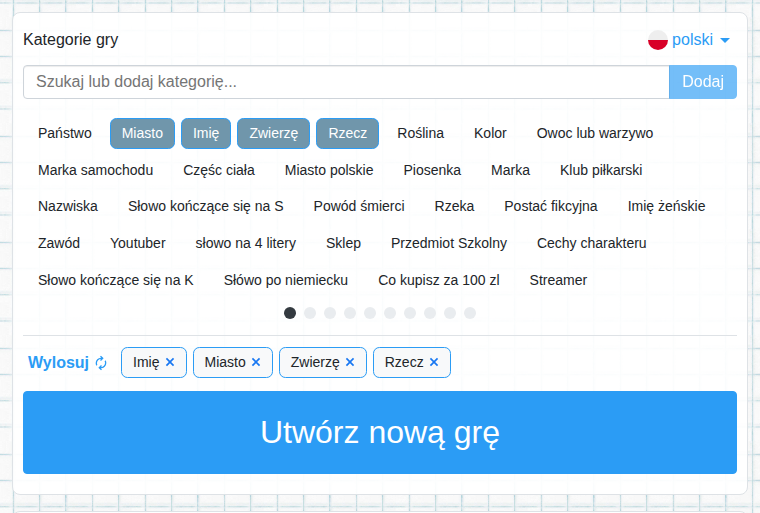
Task: Select the Cechy charakteru category
Action: [x=591, y=243]
